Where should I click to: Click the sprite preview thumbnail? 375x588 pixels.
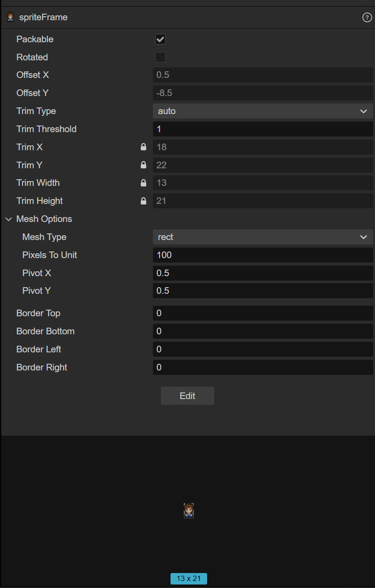click(x=189, y=511)
